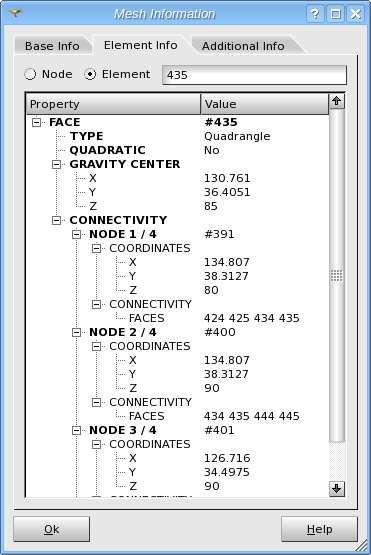Collapse NODE 2 / 4 branch

(x=76, y=332)
